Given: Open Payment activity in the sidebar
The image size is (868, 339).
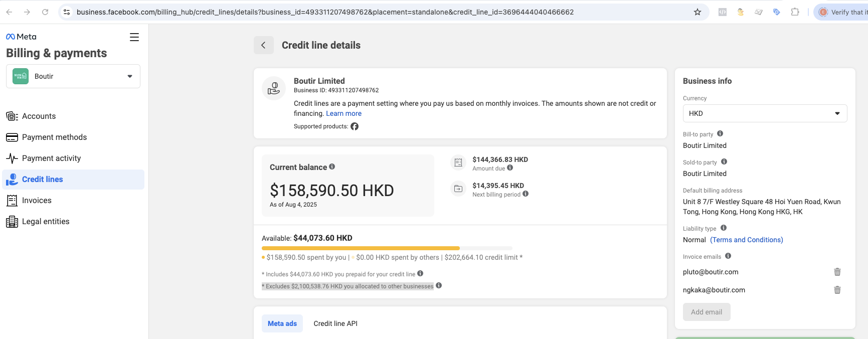Looking at the screenshot, I should point(74,158).
